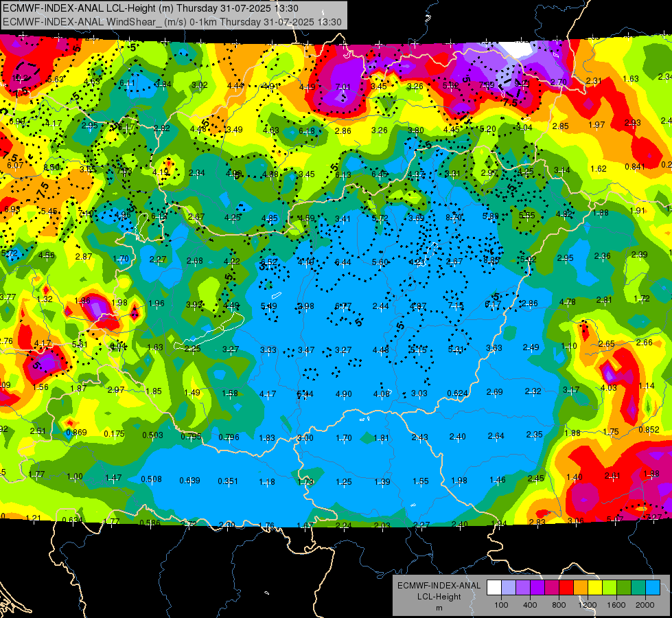
Task: Click the legend unit label 'm'
Action: pyautogui.click(x=439, y=608)
